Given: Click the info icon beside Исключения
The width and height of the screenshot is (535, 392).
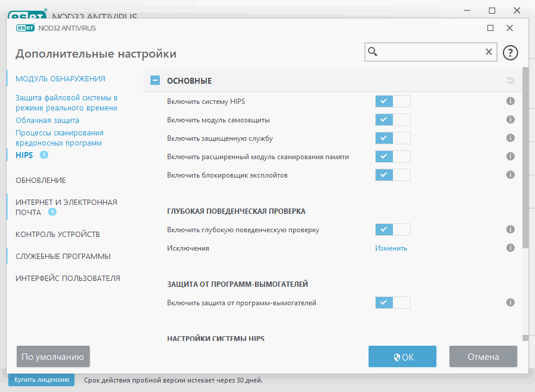Looking at the screenshot, I should pos(510,248).
